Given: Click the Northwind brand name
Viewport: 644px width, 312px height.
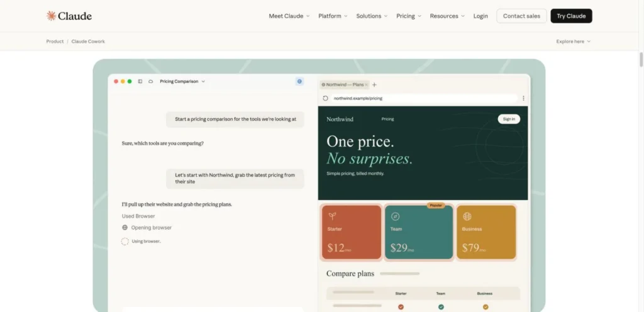Looking at the screenshot, I should [x=340, y=119].
